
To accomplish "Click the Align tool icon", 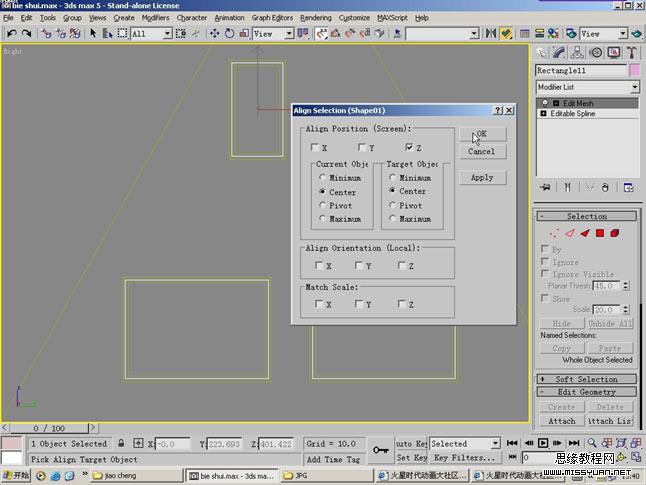I will 506,33.
